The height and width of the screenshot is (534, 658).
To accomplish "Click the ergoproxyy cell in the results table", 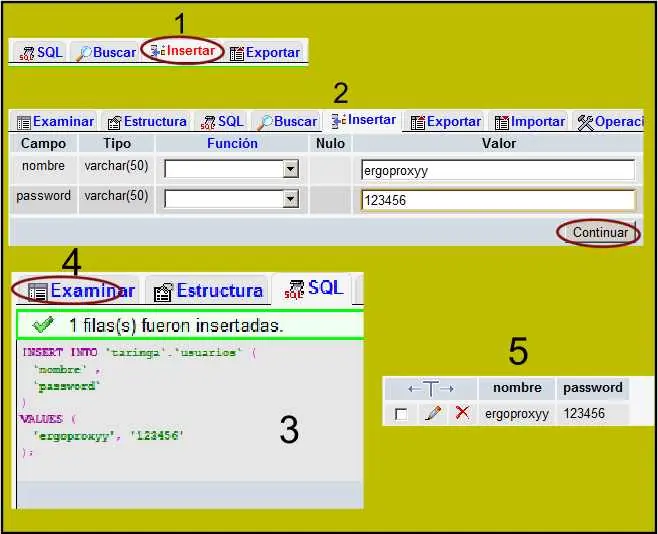I will coord(517,414).
